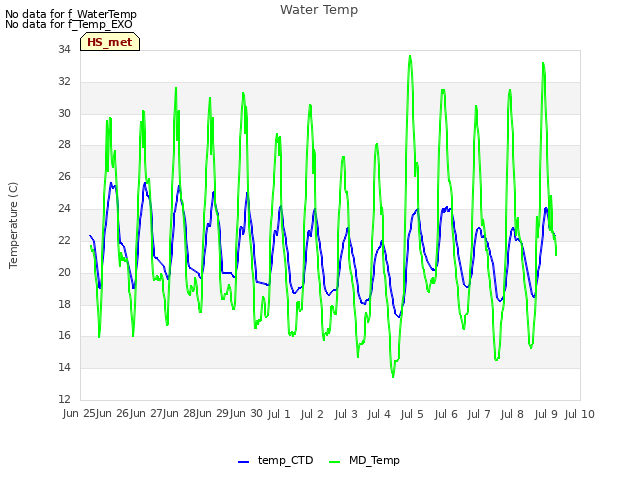Click the Jun 29 x-axis tick label
The image size is (640, 480).
pos(213,413)
